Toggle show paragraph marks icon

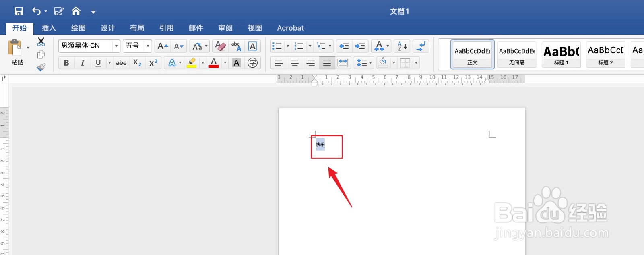pyautogui.click(x=421, y=46)
